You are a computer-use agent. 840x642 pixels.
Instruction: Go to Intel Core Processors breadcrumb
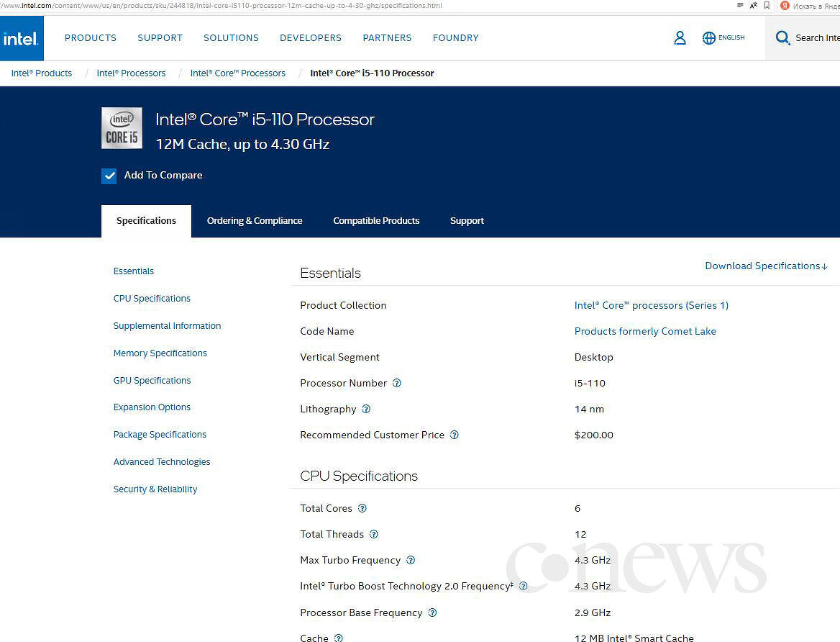238,73
